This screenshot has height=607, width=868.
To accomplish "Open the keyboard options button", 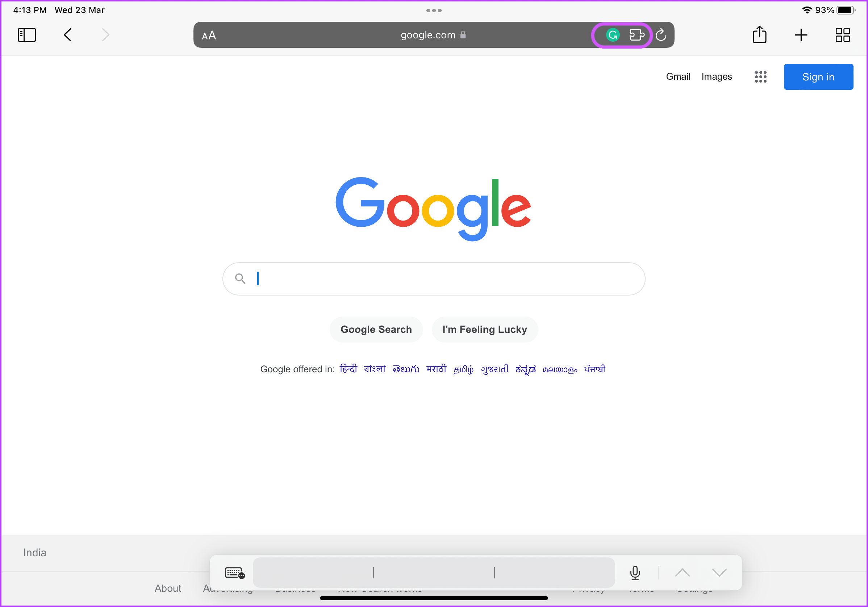I will click(235, 573).
